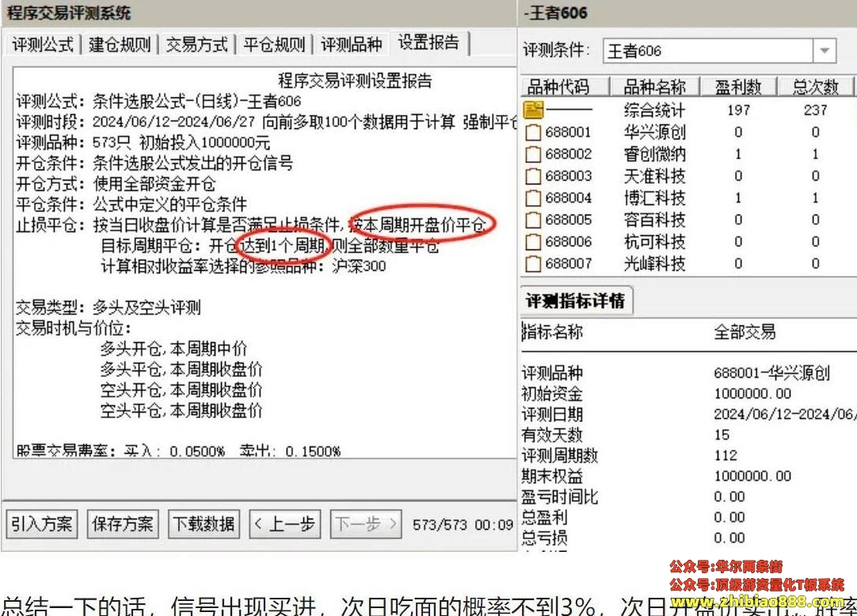Click the 交易类型 line in report
Image resolution: width=857 pixels, height=616 pixels.
(109, 307)
